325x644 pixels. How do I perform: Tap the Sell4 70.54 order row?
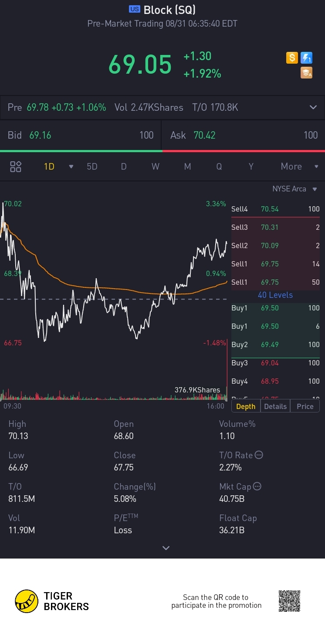coord(275,209)
